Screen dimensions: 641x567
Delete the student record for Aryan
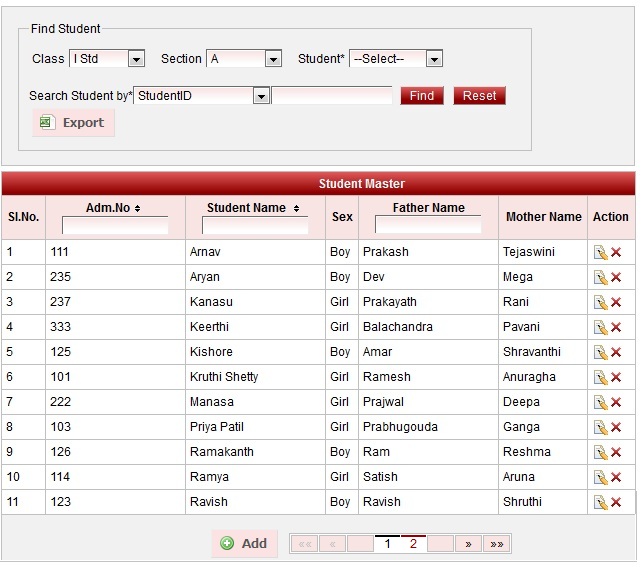click(x=616, y=277)
